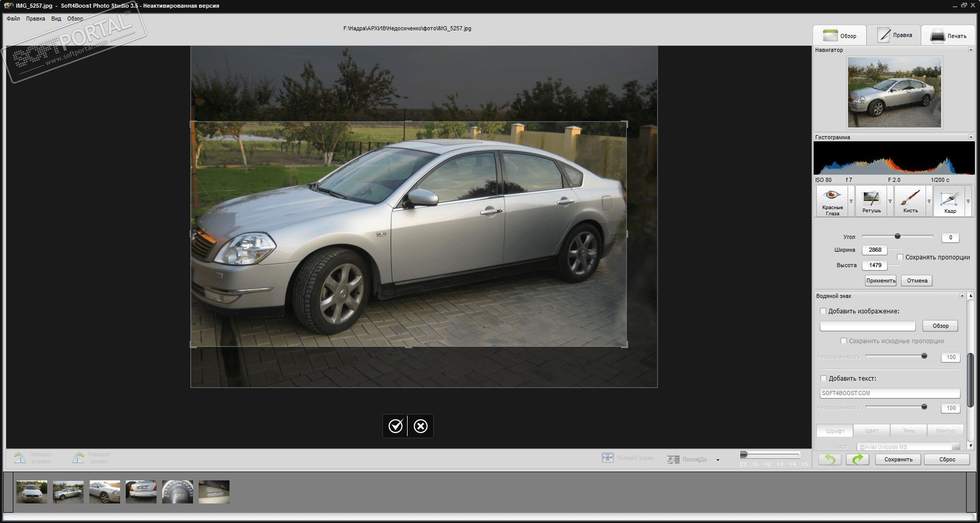This screenshot has height=523, width=980.
Task: Check the Добавить текст checkbox
Action: [823, 378]
